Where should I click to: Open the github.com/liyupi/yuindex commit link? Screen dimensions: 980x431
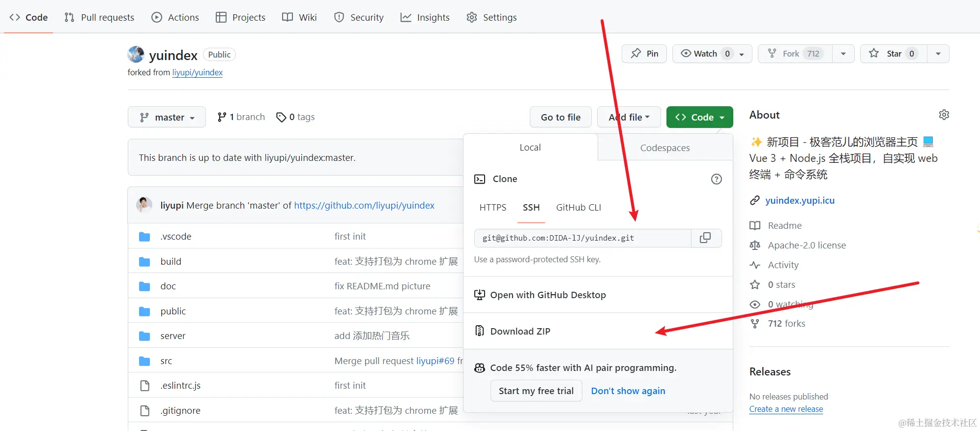(364, 205)
